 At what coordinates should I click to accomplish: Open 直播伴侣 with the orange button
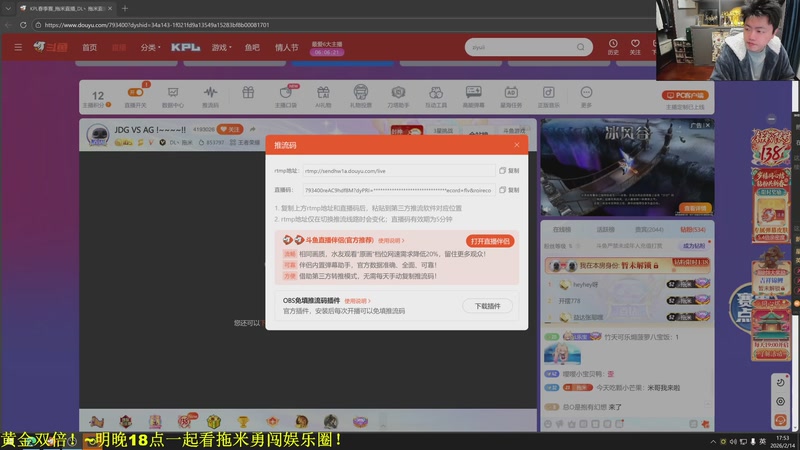[490, 241]
